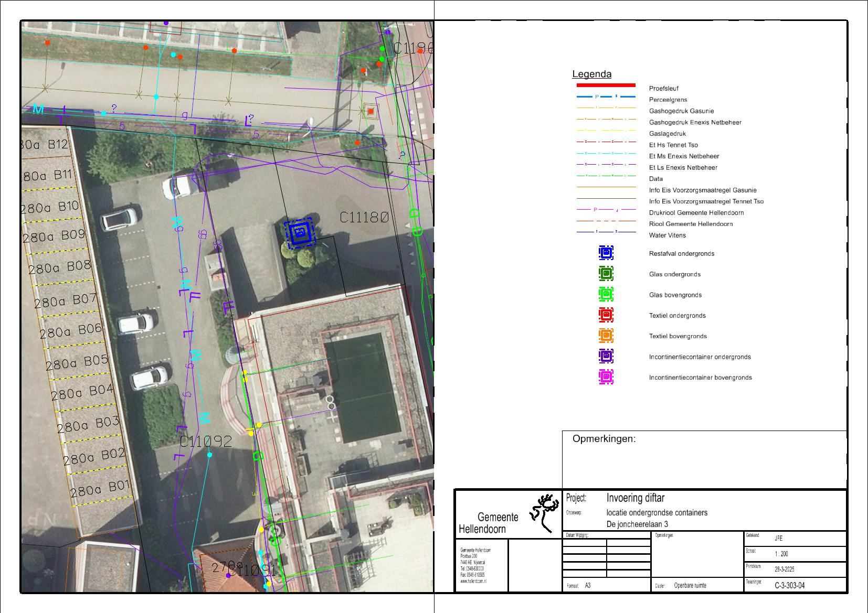Click the Legenda heading
This screenshot has width=868, height=613.
(591, 74)
